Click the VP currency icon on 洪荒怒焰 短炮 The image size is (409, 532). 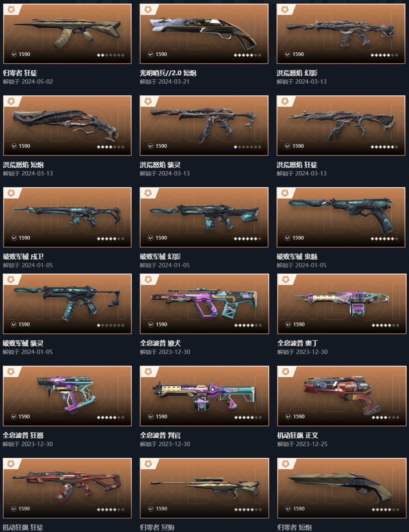pyautogui.click(x=14, y=146)
